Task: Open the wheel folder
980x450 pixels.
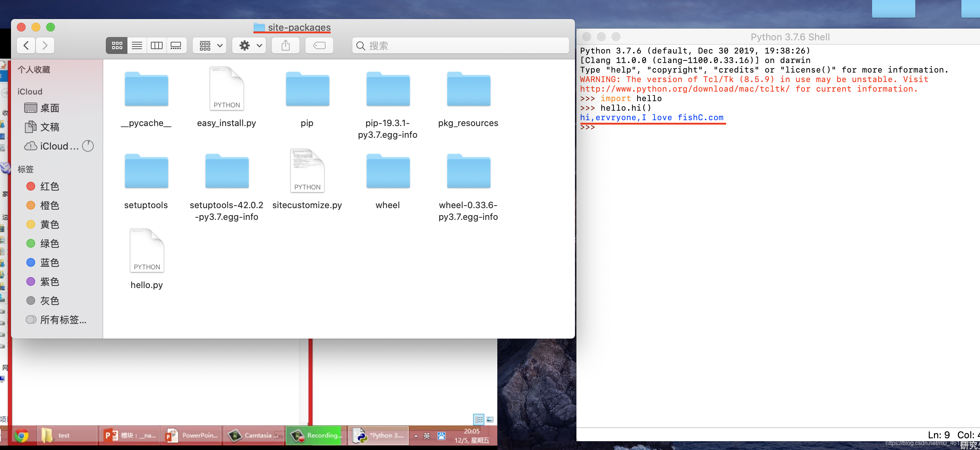Action: [x=387, y=172]
